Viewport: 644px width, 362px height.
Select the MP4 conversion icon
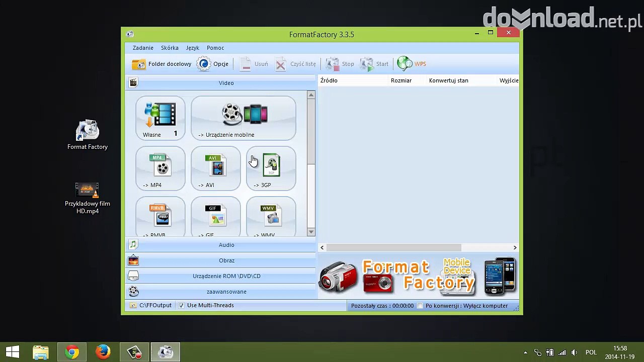click(160, 168)
